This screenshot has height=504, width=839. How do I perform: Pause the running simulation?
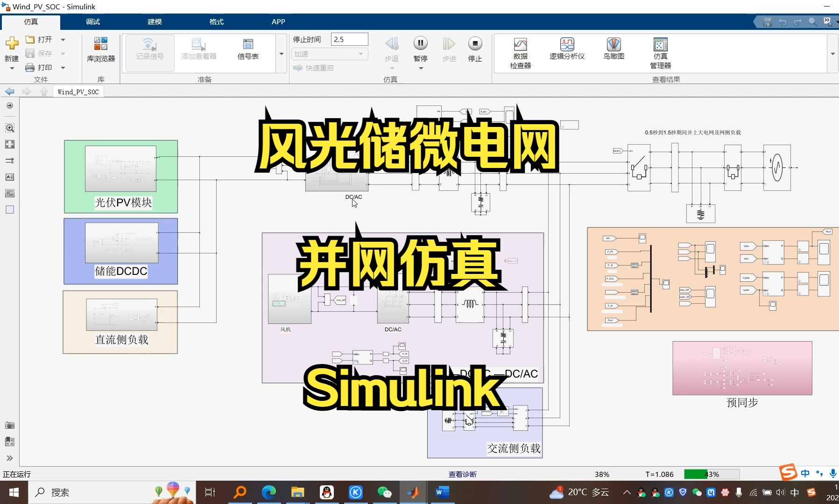(420, 44)
